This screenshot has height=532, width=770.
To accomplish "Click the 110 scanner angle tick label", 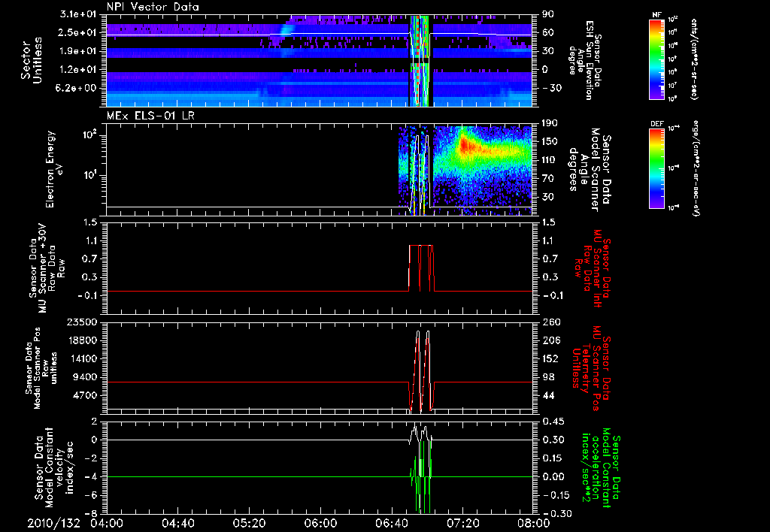I will 550,160.
